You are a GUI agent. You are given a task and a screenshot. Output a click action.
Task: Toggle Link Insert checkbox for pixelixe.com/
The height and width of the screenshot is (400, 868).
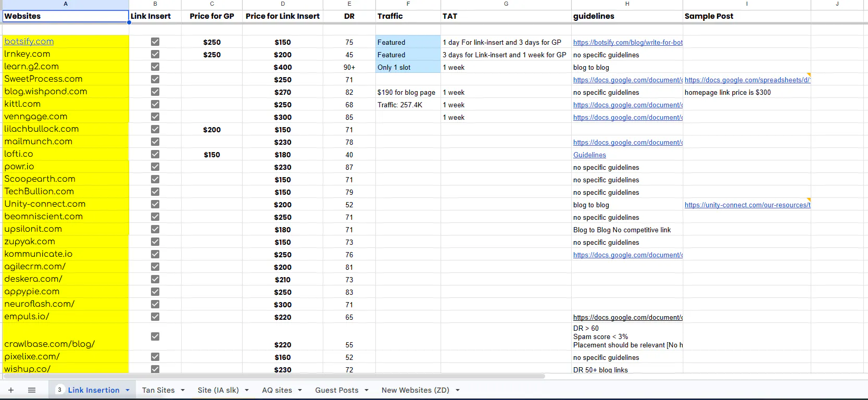click(x=155, y=357)
